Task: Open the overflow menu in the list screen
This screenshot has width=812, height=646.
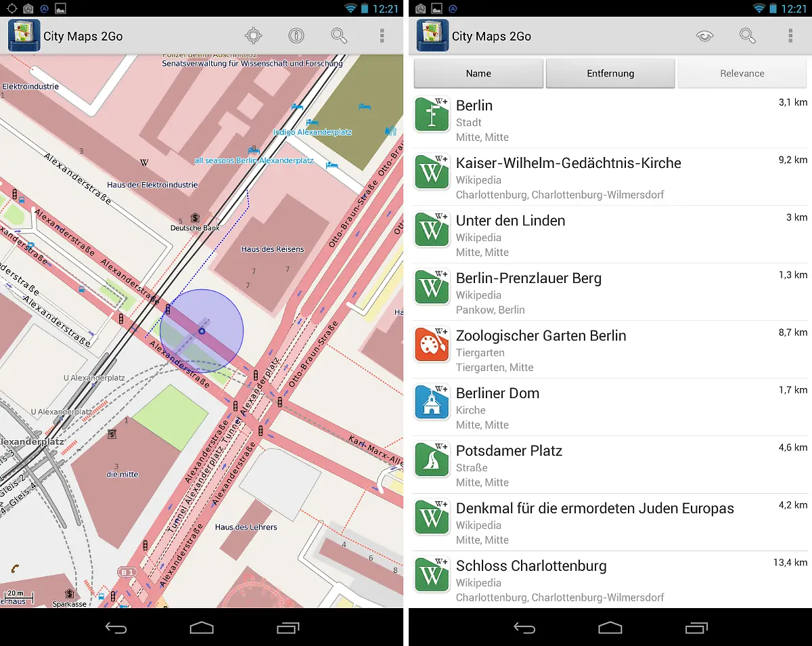Action: coord(790,35)
